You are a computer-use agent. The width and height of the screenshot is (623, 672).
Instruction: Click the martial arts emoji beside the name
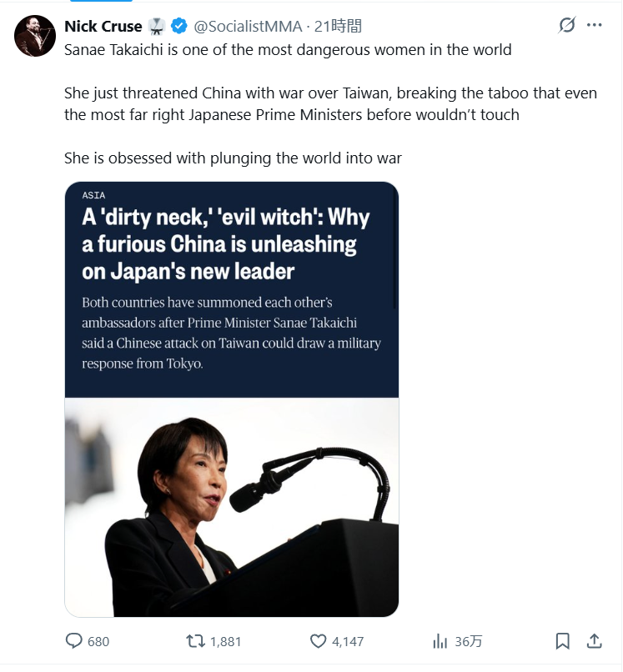pos(158,26)
